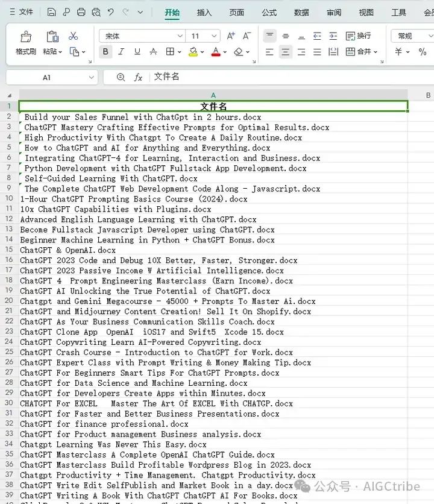Select cell Self-Guided Learning With ChatGPT.docx

(213, 178)
